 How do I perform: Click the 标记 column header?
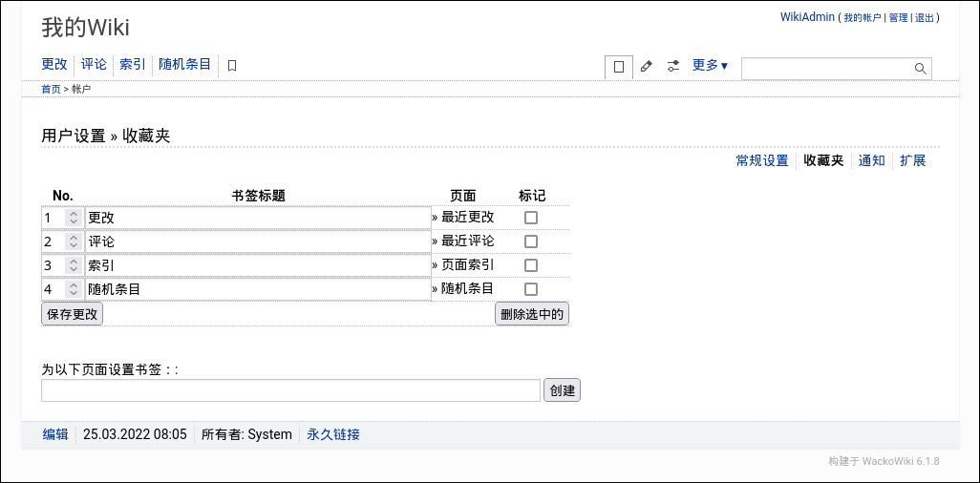pos(532,196)
